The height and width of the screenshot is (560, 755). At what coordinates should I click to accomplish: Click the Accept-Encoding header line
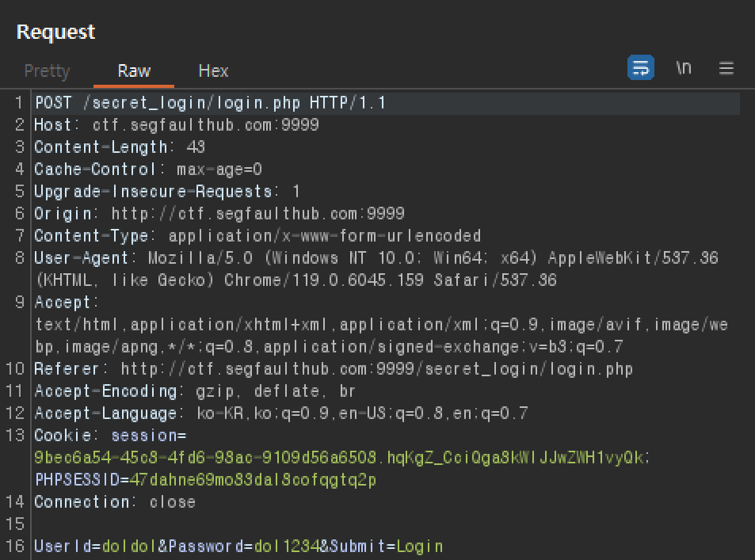point(195,391)
